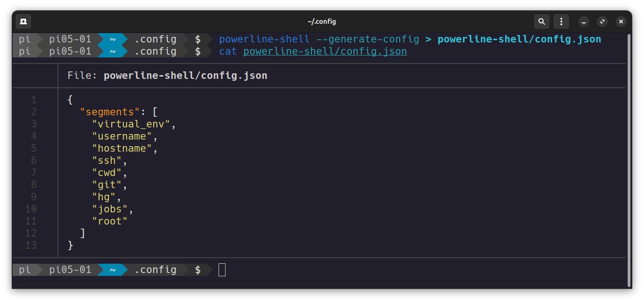Click the $ symbol in the bottom prompt
This screenshot has width=644, height=302.
[x=198, y=270]
